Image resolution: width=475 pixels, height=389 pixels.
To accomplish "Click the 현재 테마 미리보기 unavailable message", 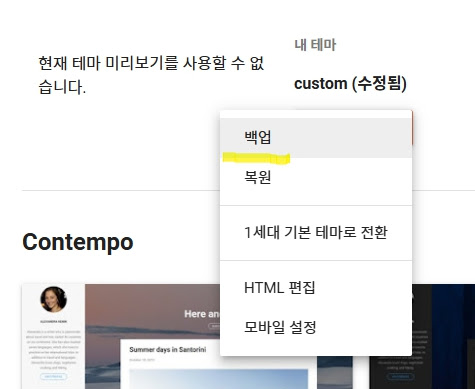I will coord(151,75).
